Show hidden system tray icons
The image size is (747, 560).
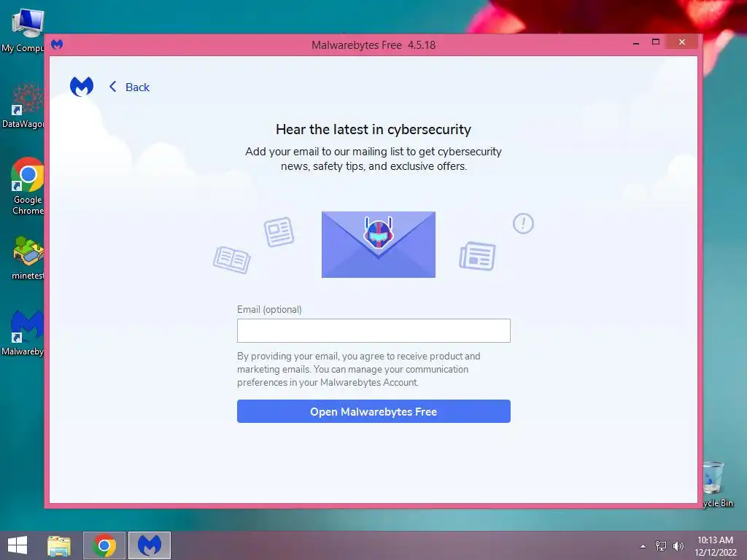(643, 546)
